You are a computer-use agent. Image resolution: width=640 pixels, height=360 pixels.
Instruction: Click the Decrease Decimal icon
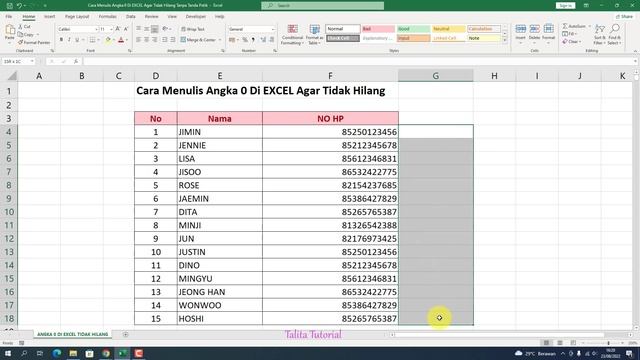271,40
